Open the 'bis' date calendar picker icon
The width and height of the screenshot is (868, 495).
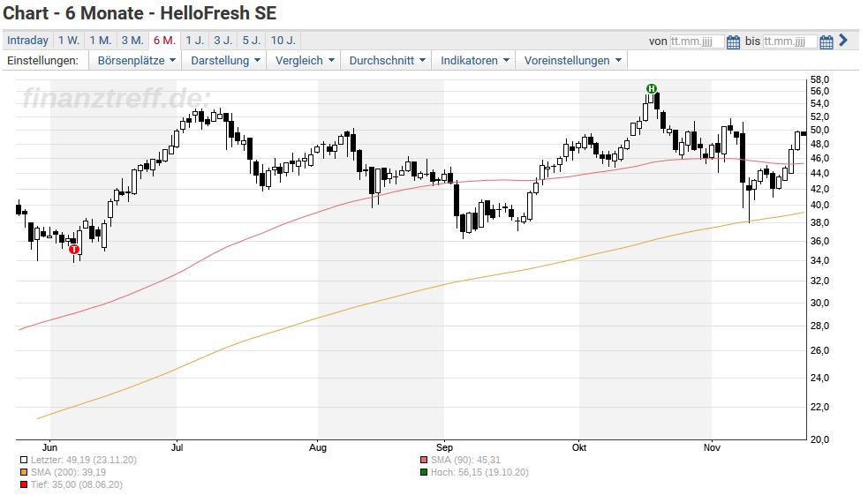point(826,42)
